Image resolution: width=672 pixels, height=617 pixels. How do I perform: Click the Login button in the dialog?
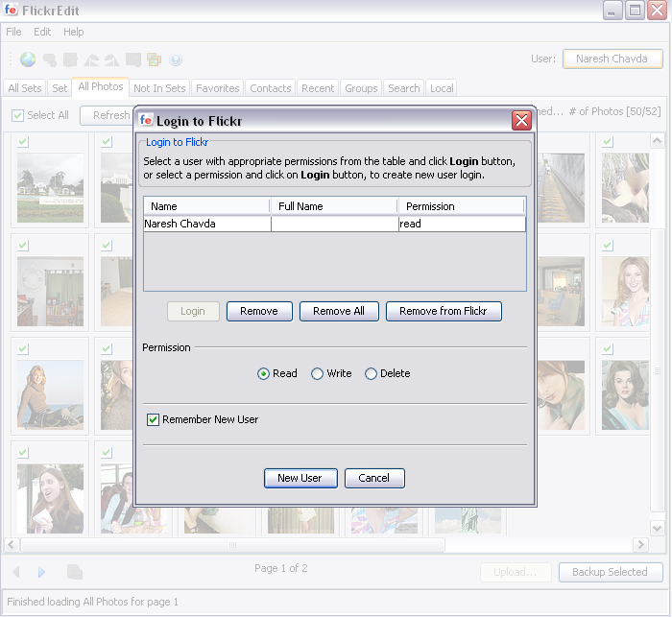(x=193, y=311)
